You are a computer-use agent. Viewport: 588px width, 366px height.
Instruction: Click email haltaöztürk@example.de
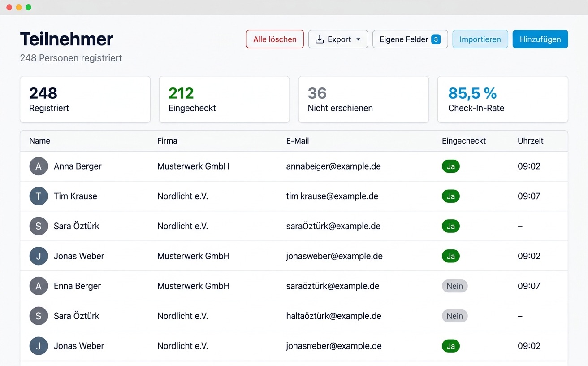pyautogui.click(x=334, y=316)
